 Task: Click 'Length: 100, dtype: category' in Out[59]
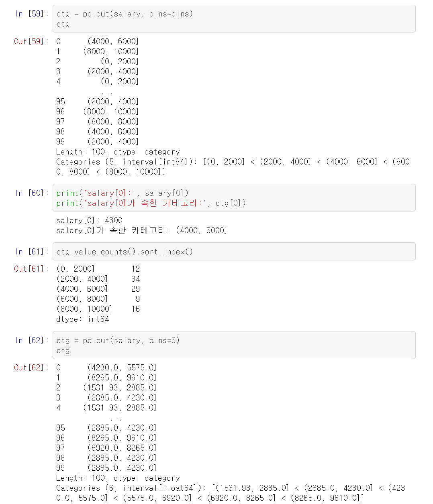pyautogui.click(x=118, y=152)
